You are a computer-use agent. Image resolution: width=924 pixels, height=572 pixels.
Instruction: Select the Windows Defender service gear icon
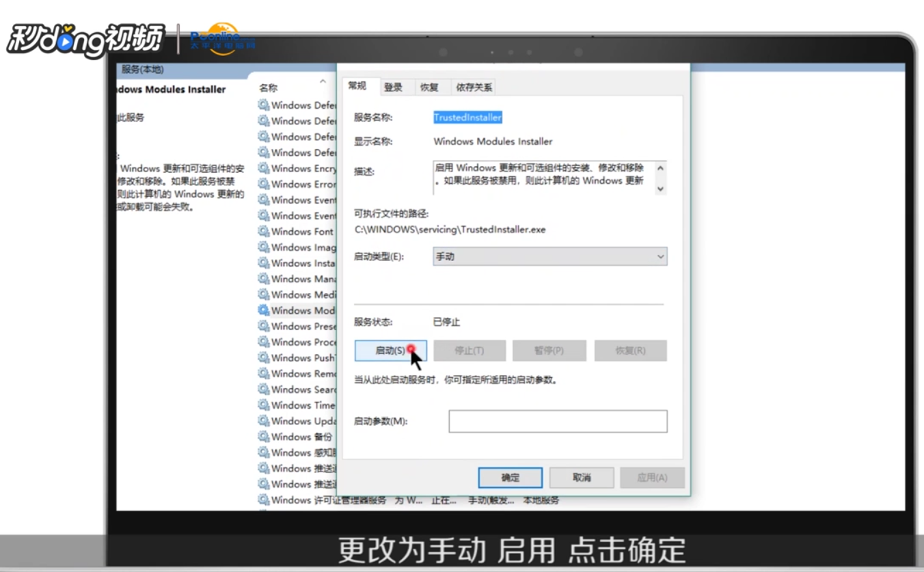[x=264, y=105]
